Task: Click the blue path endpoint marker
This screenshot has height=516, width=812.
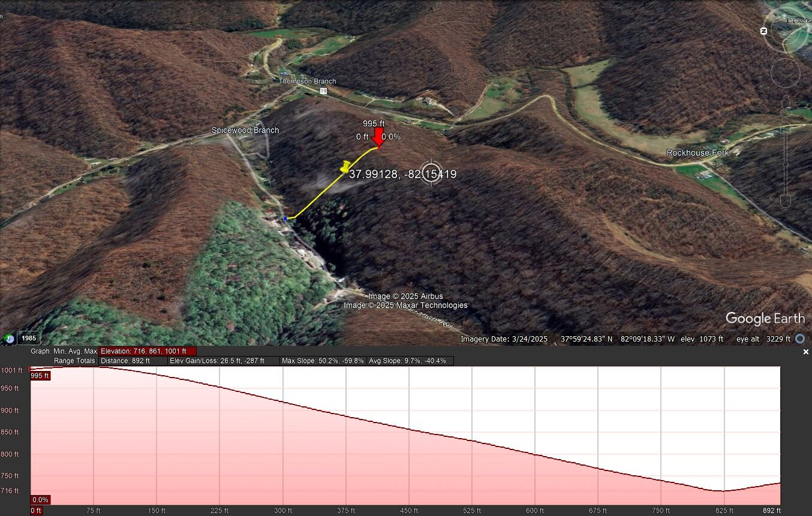Action: [x=285, y=219]
